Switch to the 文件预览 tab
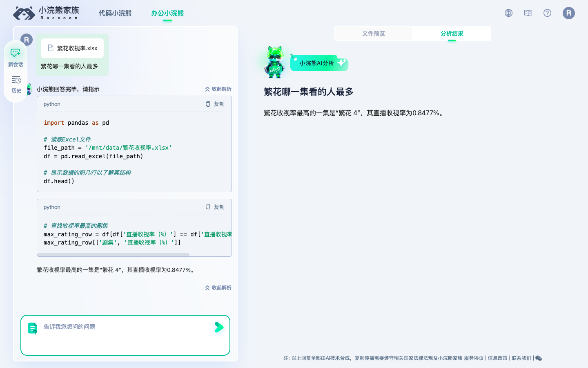Image resolution: width=588 pixels, height=368 pixels. [x=373, y=34]
